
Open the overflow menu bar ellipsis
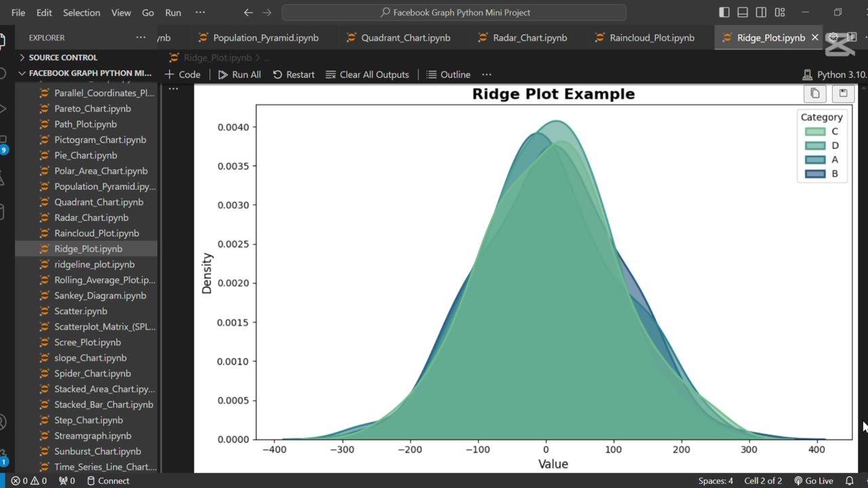click(200, 13)
